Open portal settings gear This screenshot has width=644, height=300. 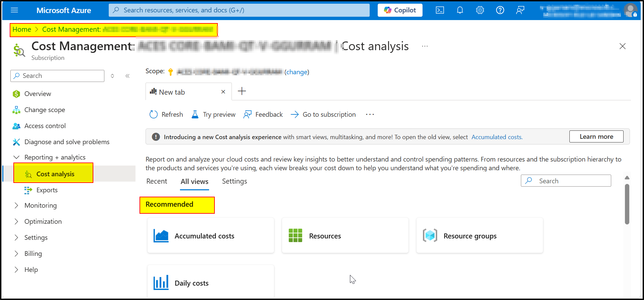480,10
